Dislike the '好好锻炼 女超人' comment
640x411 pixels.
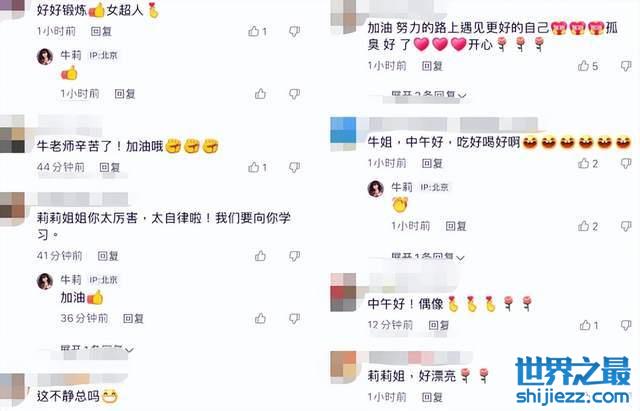pos(294,31)
